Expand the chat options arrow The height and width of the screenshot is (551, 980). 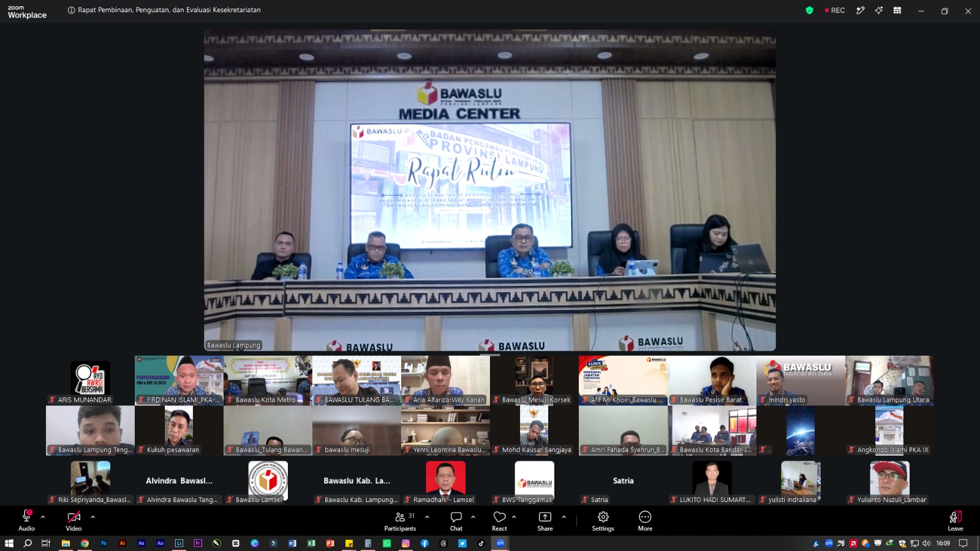tap(473, 517)
